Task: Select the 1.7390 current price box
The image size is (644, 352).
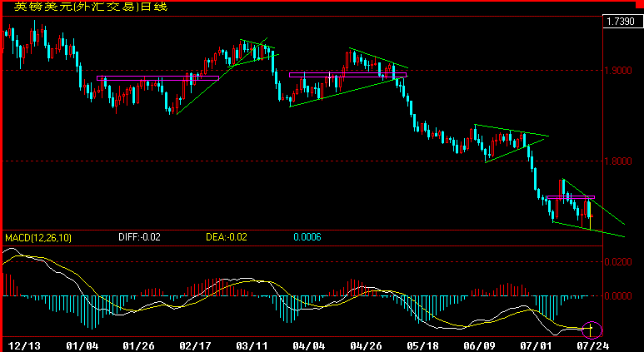Action: click(x=622, y=22)
